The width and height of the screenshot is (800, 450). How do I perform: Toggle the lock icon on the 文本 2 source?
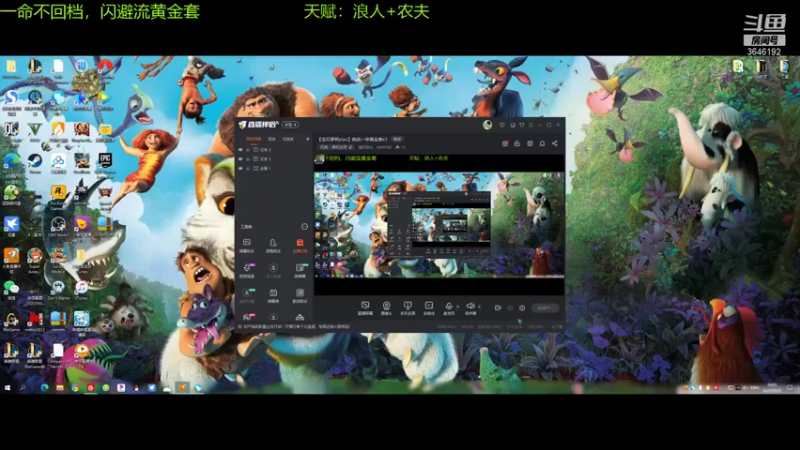click(248, 150)
